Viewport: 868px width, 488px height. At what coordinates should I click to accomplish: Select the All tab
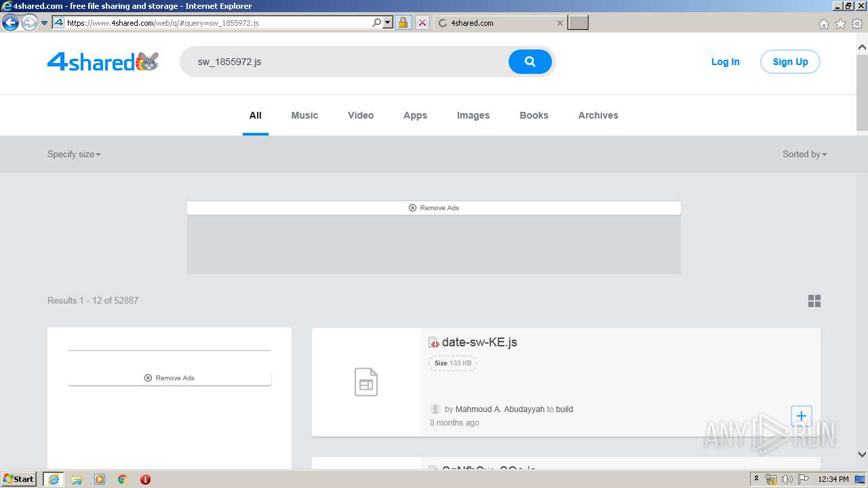point(256,115)
